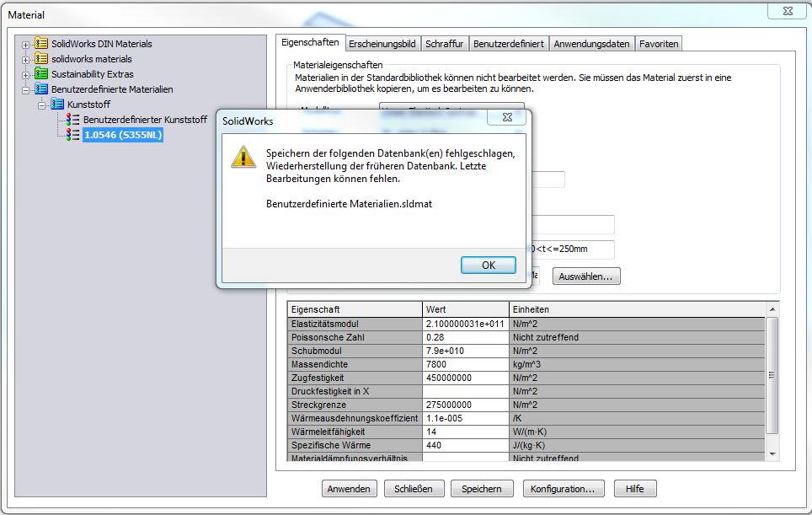Click the Hilfe button
812x515 pixels.
click(635, 489)
